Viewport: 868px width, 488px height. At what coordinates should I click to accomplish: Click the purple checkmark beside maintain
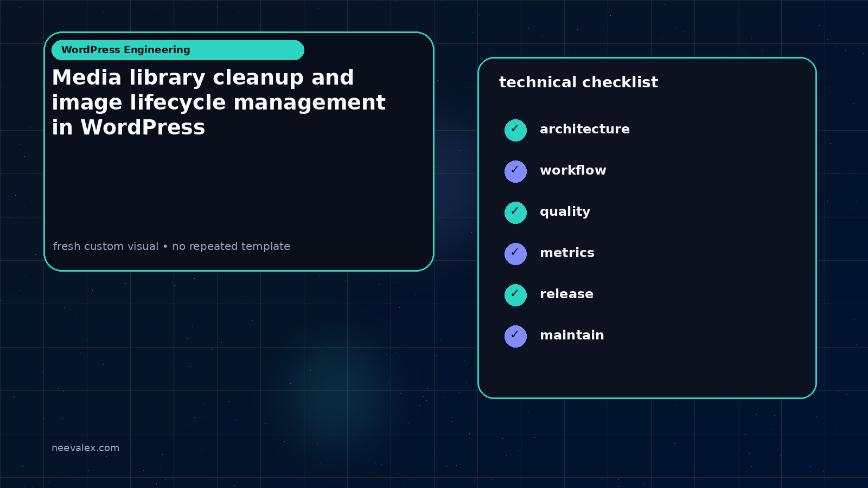515,336
